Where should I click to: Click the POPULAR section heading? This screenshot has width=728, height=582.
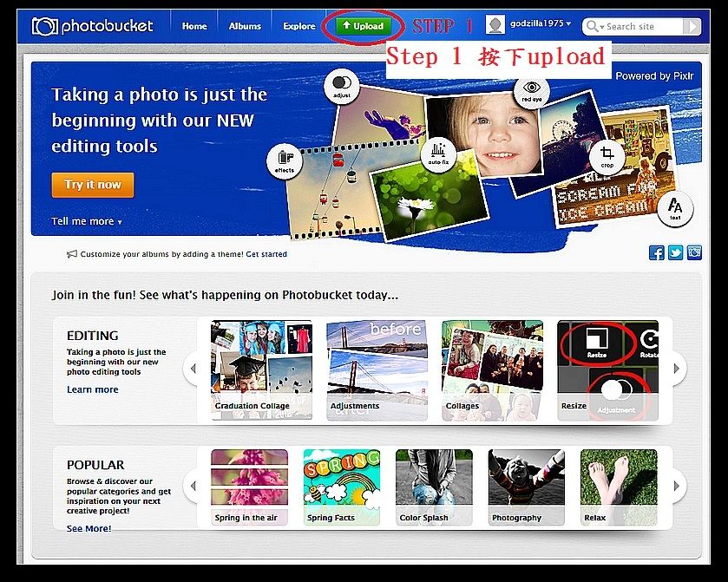(95, 465)
